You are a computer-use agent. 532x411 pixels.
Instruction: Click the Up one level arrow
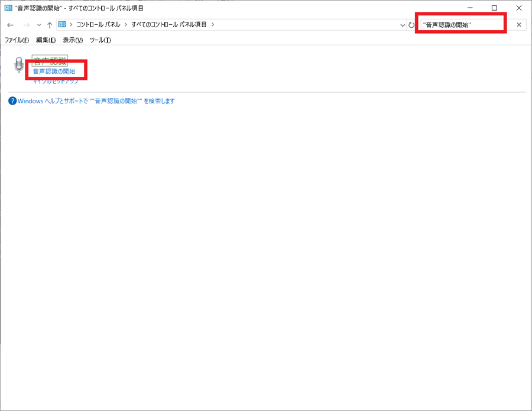[x=50, y=25]
